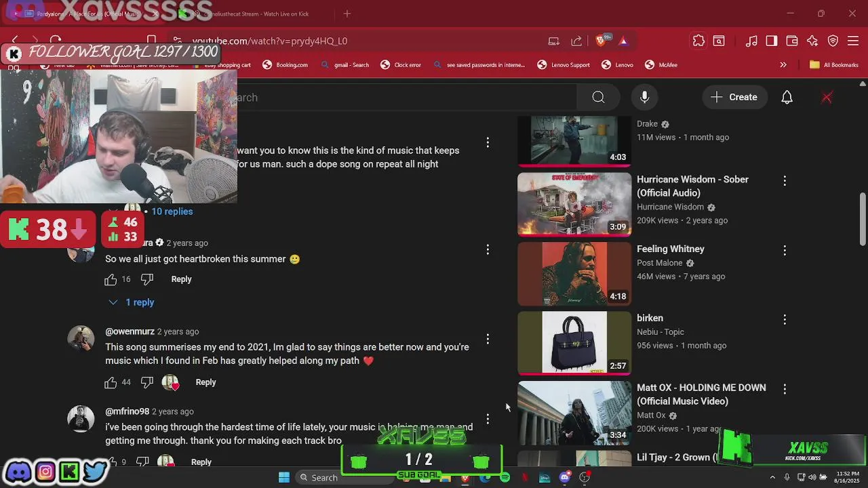Open Netflix from the taskbar
Viewport: 868px width, 488px height.
click(x=525, y=478)
